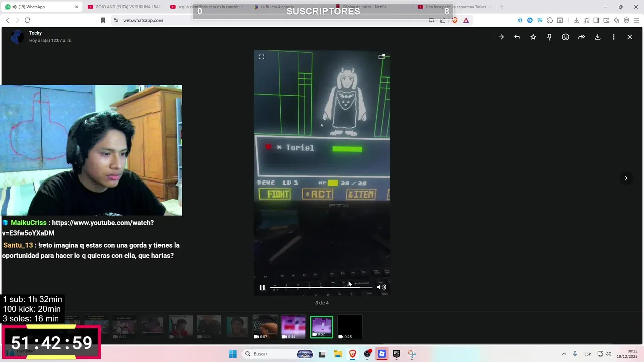The width and height of the screenshot is (644, 362).
Task: Download the video from the media viewer
Action: pyautogui.click(x=598, y=37)
